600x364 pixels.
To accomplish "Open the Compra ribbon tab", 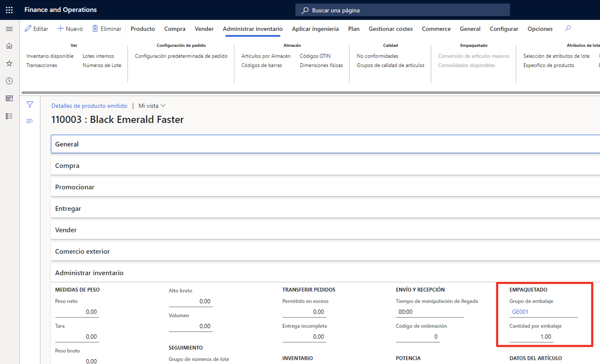I will coord(175,29).
